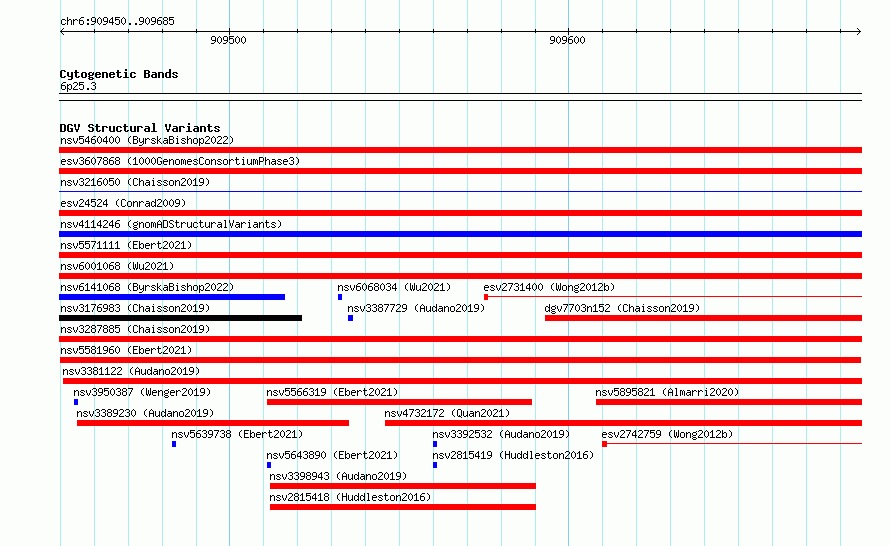Click the ruler's right arrow end
Viewport: 890px width, 546px height.
pos(859,32)
